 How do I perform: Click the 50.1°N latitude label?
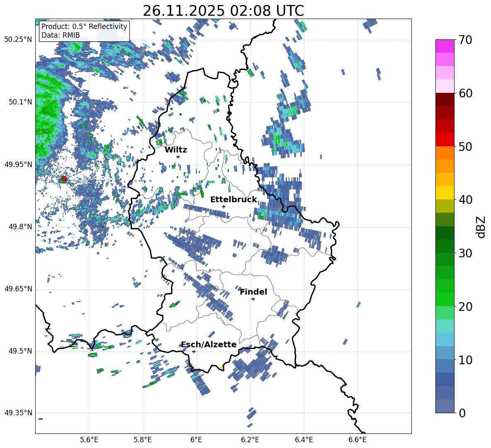point(20,102)
